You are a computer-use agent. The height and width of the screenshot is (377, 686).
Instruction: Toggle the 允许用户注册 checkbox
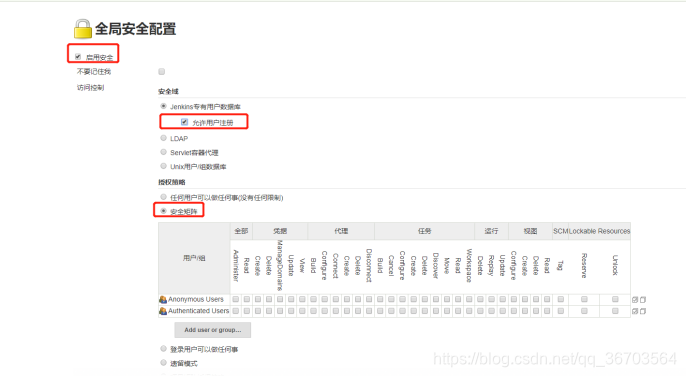pos(184,122)
